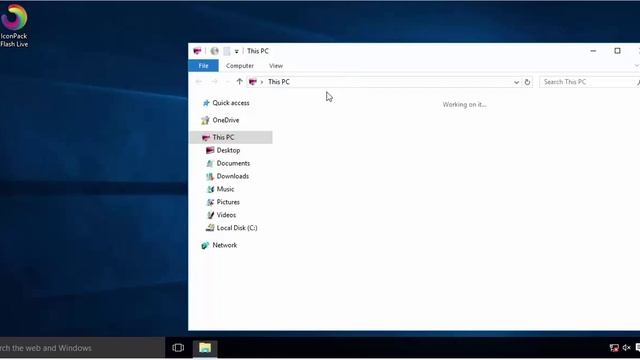Open the Desktop folder in navigation pane
Viewport: 640px width, 360px height.
[228, 150]
